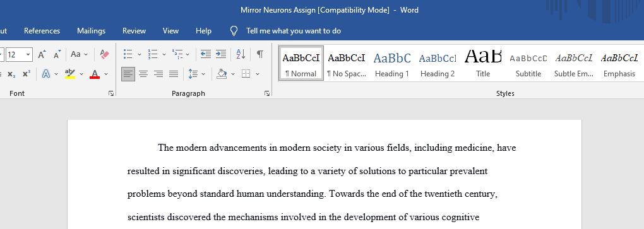644x229 pixels.
Task: Expand the shading color dropdown arrow
Action: pos(233,74)
